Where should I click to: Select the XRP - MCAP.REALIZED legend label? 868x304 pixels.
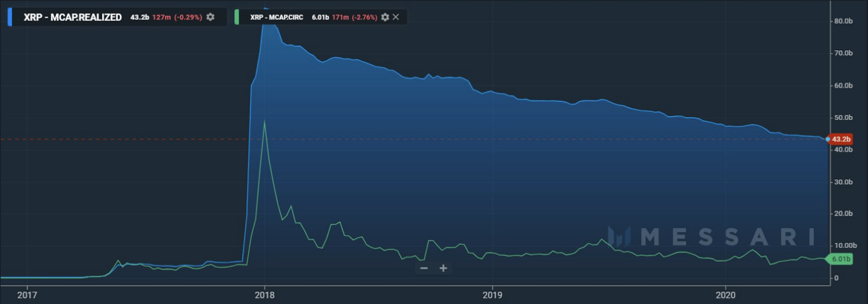coord(73,17)
